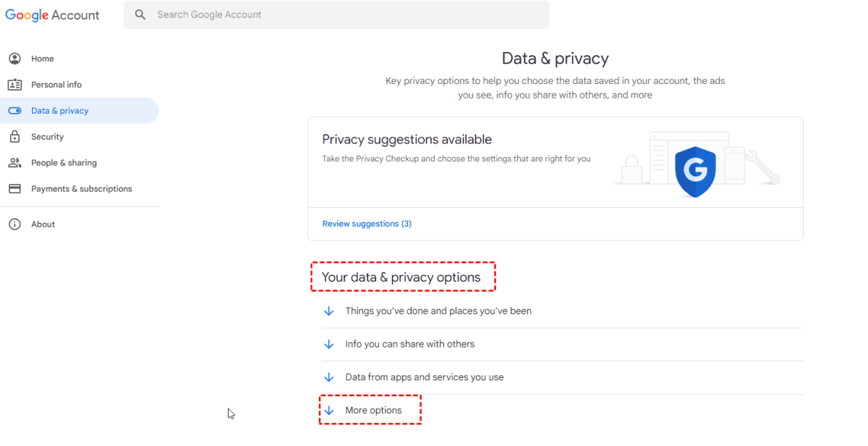Screen dimensions: 868x446
Task: Click the Data & privacy toggle icon
Action: (x=14, y=111)
